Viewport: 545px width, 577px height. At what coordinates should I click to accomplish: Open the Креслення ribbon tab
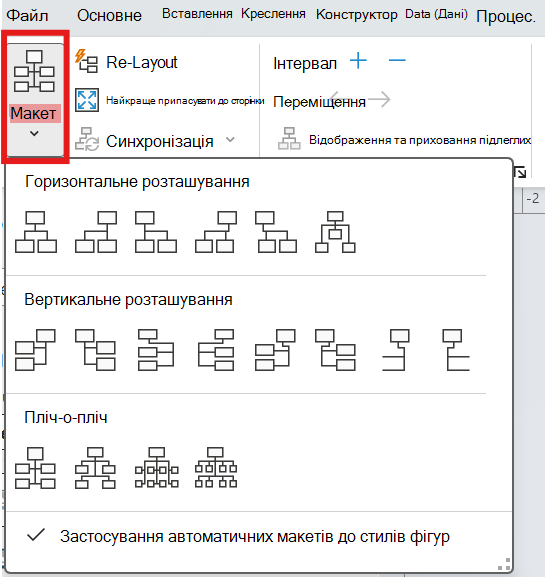[x=273, y=14]
